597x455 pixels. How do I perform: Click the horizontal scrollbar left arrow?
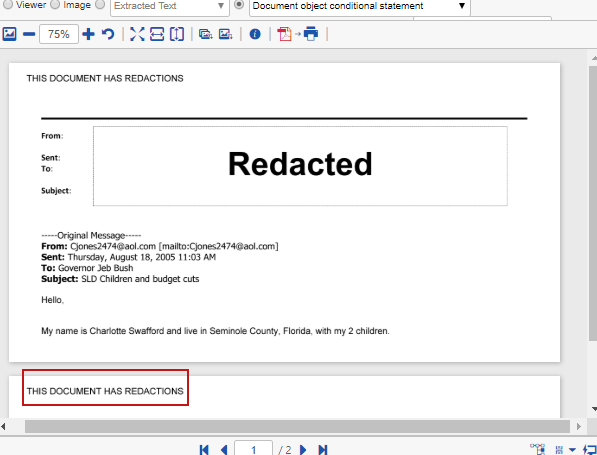[x=3, y=426]
